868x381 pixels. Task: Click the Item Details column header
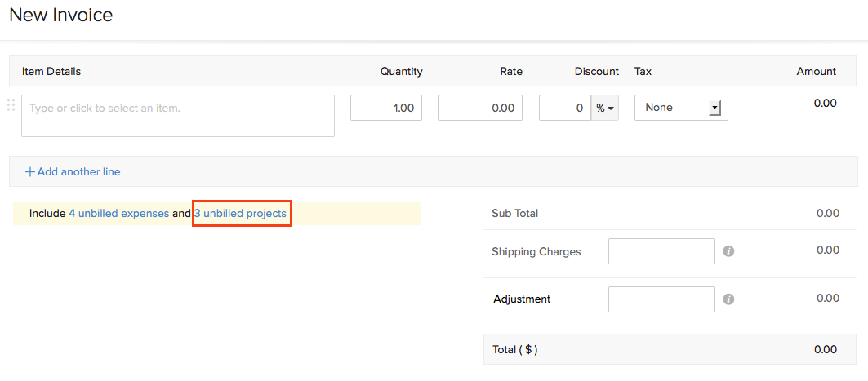click(x=51, y=71)
